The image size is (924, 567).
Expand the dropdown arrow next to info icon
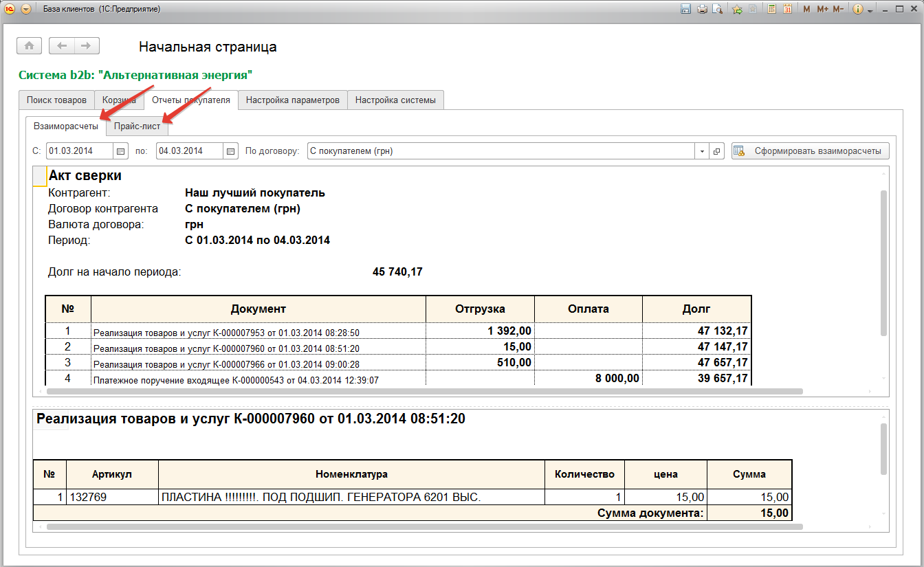(870, 10)
